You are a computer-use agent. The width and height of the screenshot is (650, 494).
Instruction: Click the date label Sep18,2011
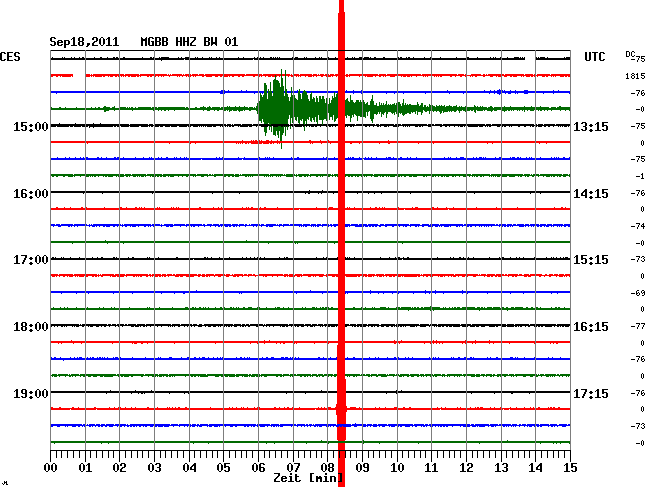84,42
